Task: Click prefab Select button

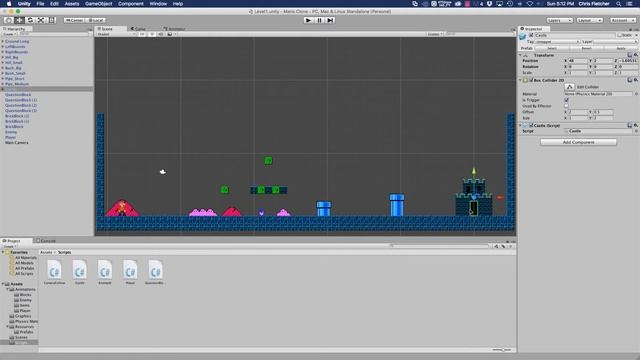Action: (x=552, y=48)
